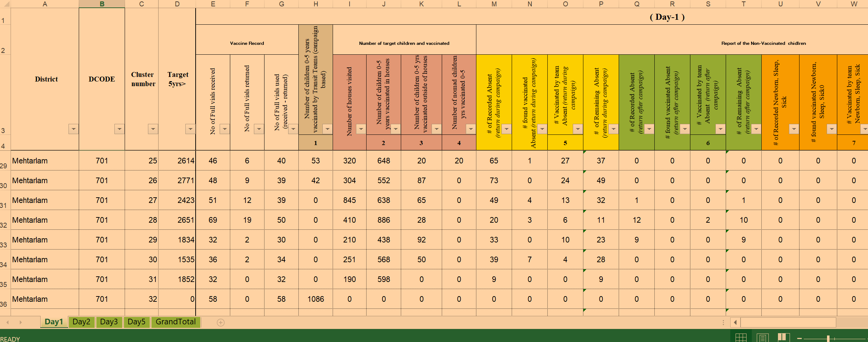
Task: Select the cell containing 1086
Action: (x=315, y=299)
